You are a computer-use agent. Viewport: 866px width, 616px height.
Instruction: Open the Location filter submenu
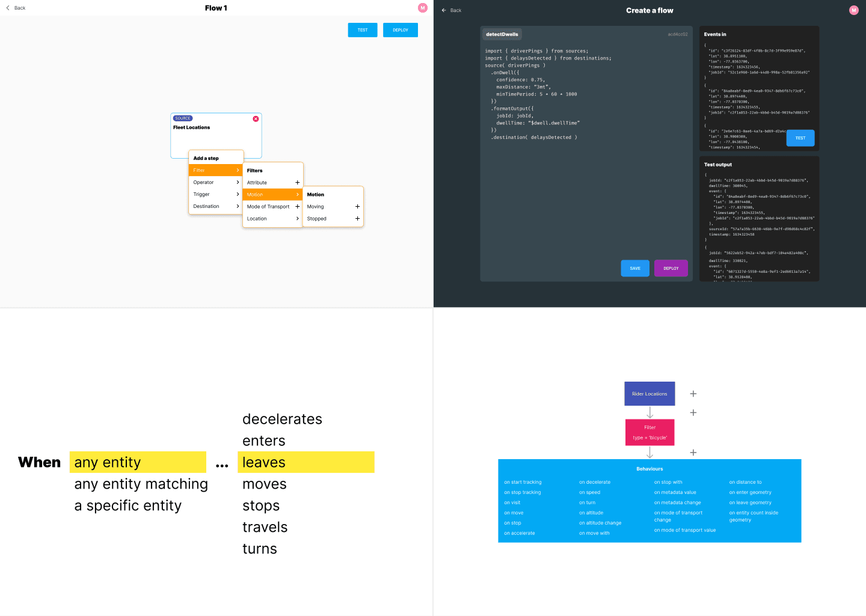click(272, 219)
